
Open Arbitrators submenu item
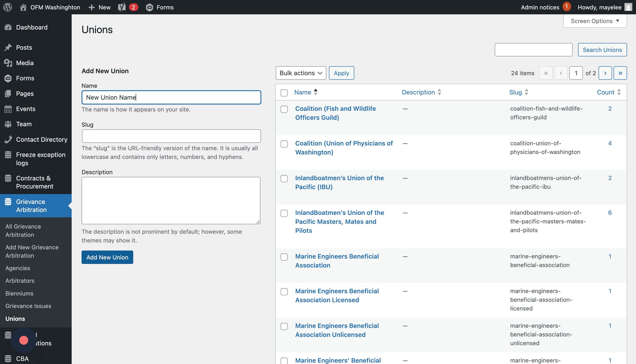pyautogui.click(x=20, y=280)
